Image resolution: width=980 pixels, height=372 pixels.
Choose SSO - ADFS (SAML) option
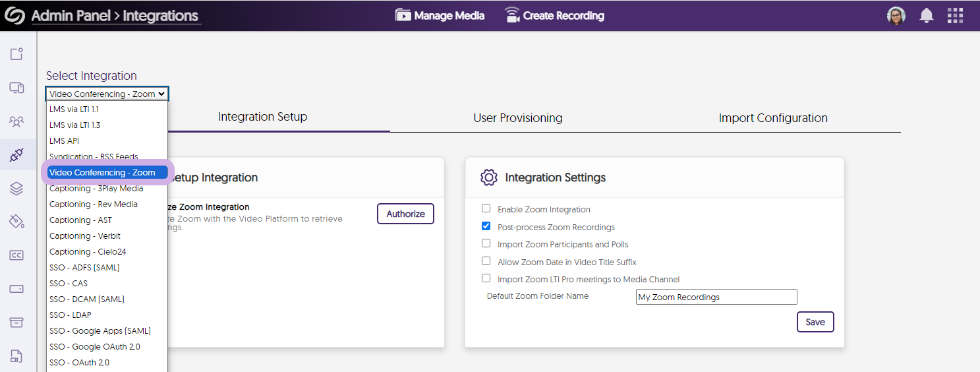(x=107, y=267)
